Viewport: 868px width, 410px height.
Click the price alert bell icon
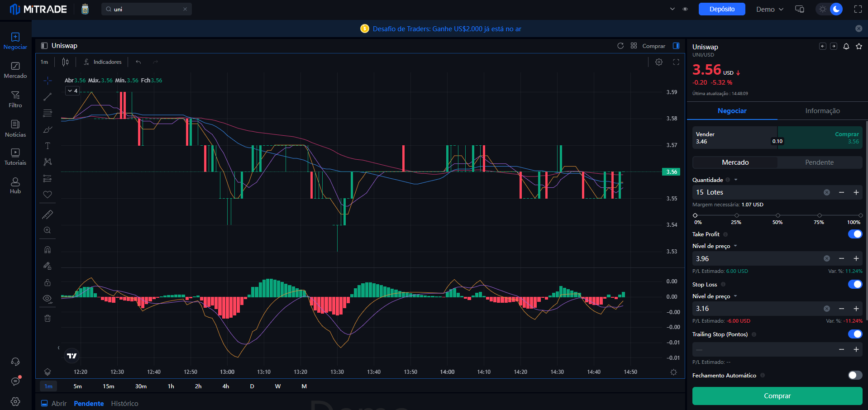pyautogui.click(x=846, y=46)
